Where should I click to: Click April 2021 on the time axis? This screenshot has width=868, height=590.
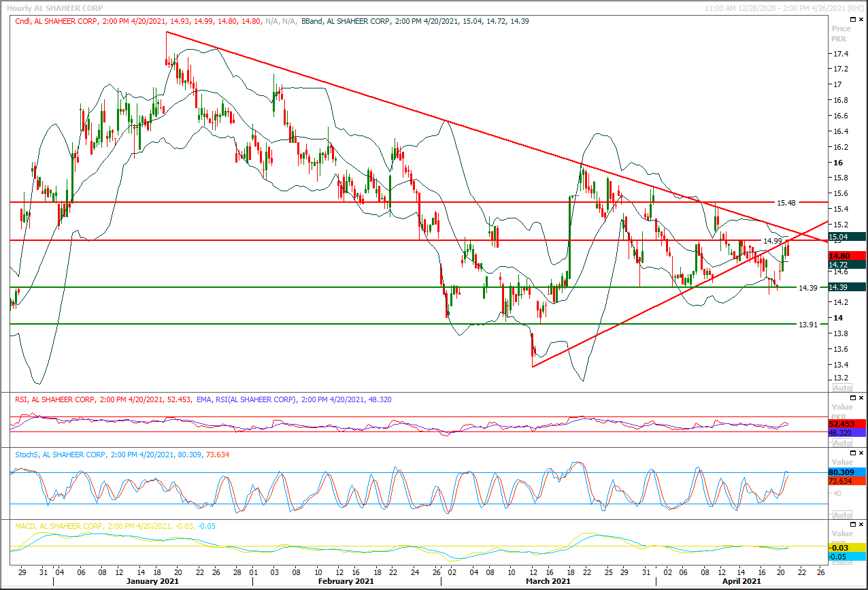click(x=741, y=581)
